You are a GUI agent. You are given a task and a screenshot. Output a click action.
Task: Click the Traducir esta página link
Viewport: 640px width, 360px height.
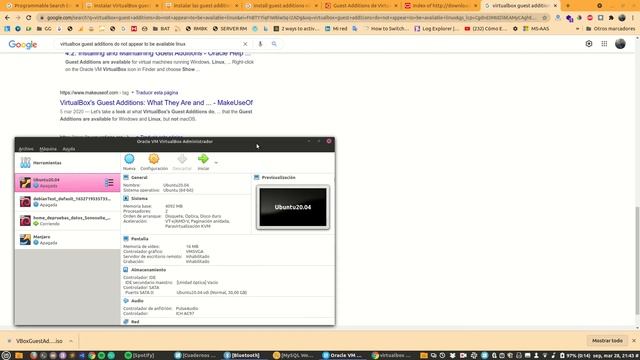(157, 93)
